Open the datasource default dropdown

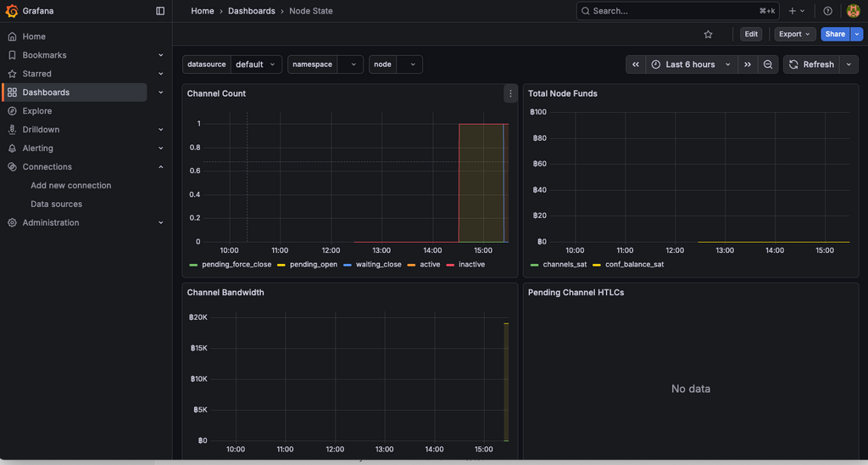click(x=255, y=64)
